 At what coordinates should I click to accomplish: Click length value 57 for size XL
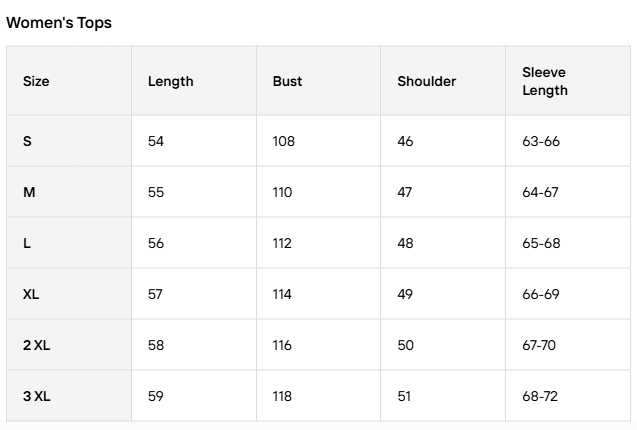pos(156,294)
